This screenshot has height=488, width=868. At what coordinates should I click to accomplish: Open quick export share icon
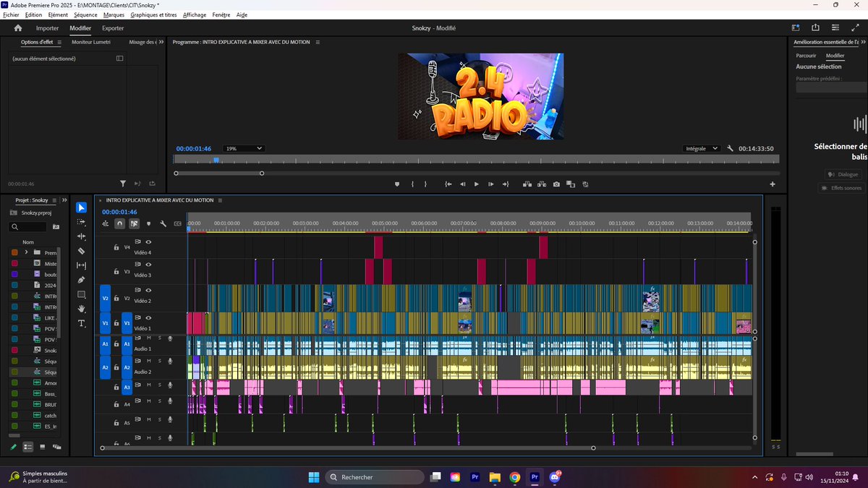(x=815, y=28)
